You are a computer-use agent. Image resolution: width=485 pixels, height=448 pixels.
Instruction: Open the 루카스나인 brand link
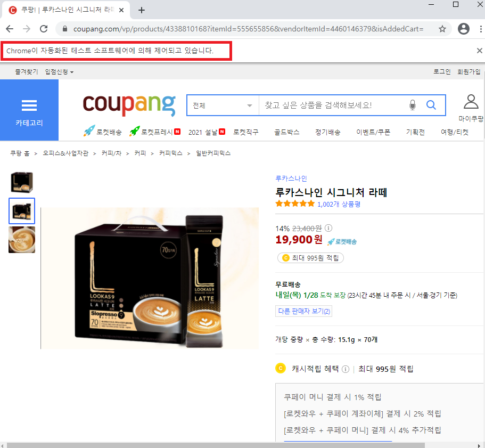point(291,178)
